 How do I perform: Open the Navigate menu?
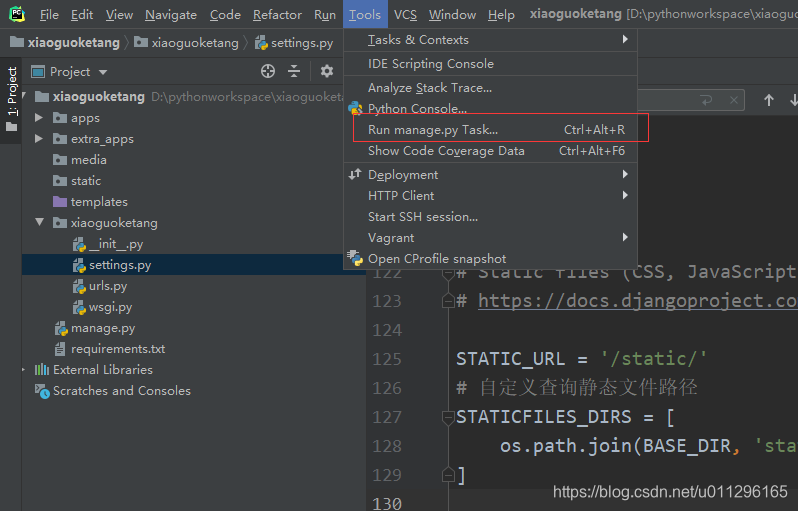point(170,15)
